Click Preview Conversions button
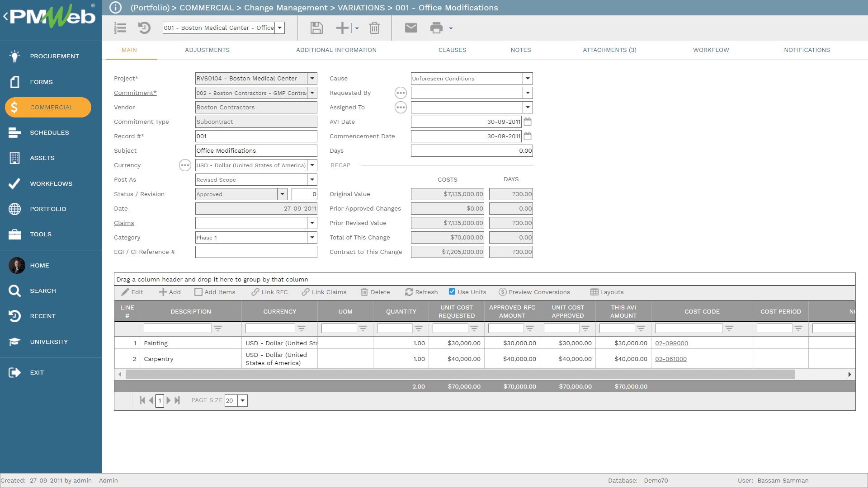 tap(534, 292)
